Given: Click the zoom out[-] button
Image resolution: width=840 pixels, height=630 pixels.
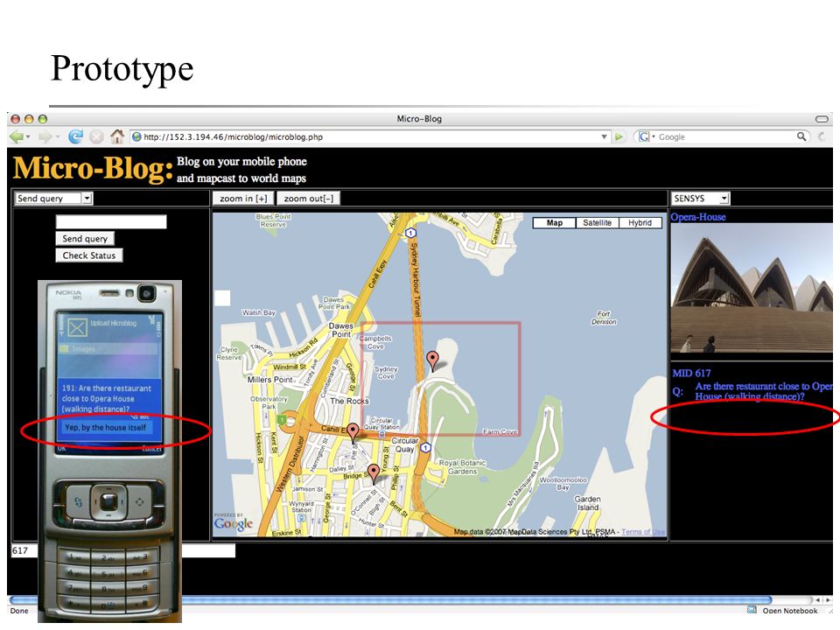Looking at the screenshot, I should (309, 199).
